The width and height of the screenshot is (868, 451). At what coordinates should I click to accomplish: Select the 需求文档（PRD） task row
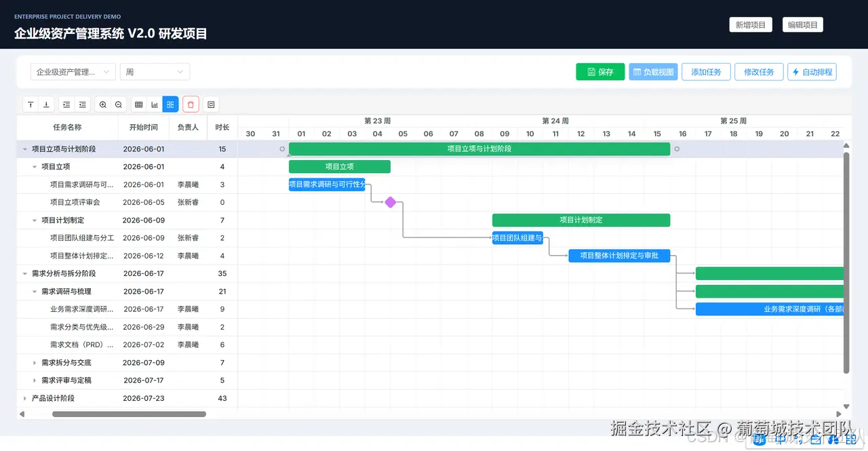tap(127, 345)
